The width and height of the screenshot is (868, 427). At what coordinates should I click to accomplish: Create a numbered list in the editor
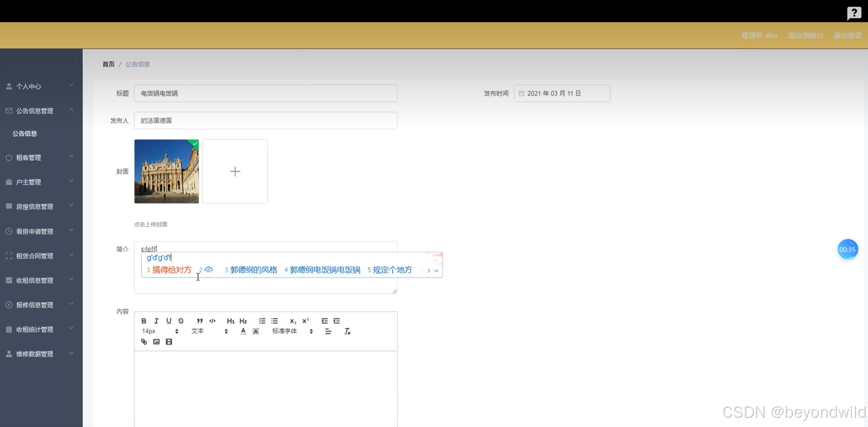coord(262,321)
